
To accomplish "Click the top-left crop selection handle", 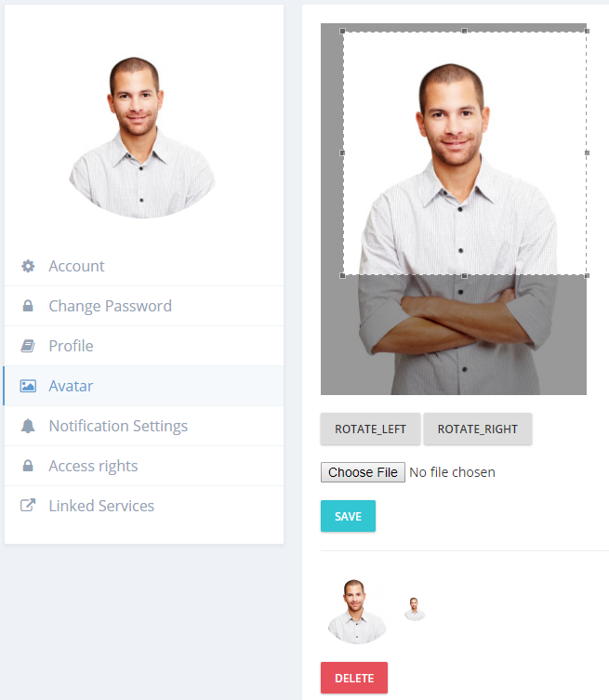I will [x=342, y=32].
